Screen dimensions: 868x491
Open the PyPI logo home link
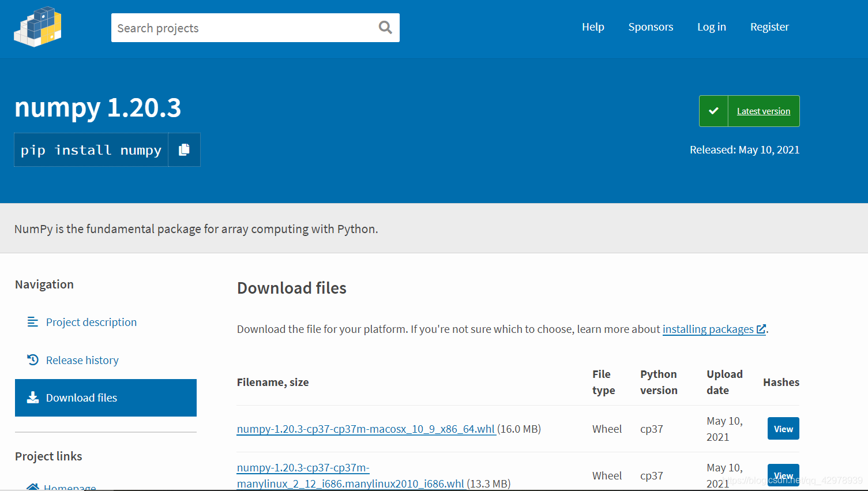(x=37, y=27)
